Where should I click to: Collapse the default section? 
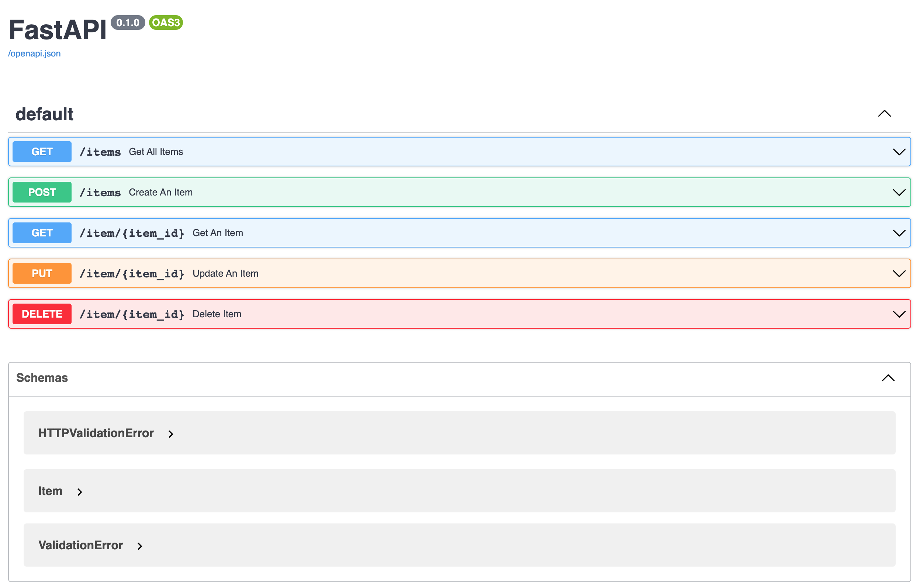click(885, 114)
